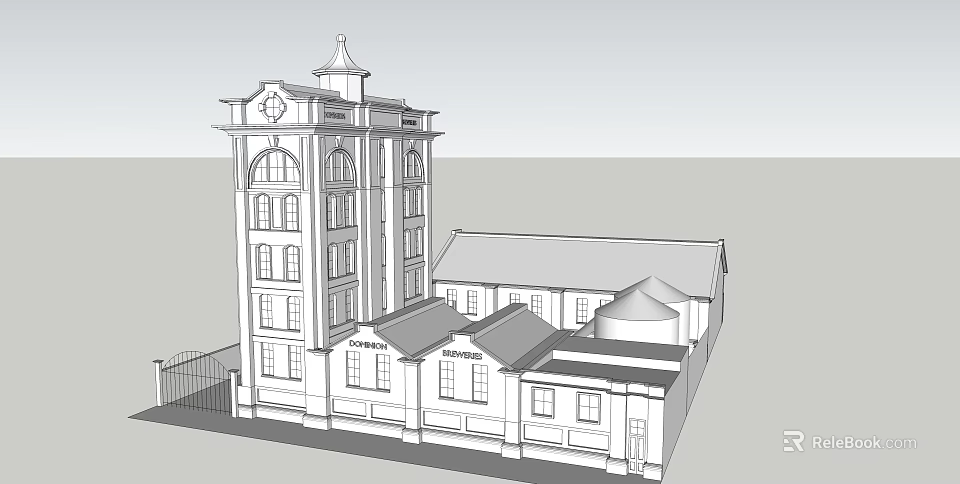This screenshot has width=960, height=484.
Task: Select the front cylindrical tank with conical roof
Action: (637, 316)
